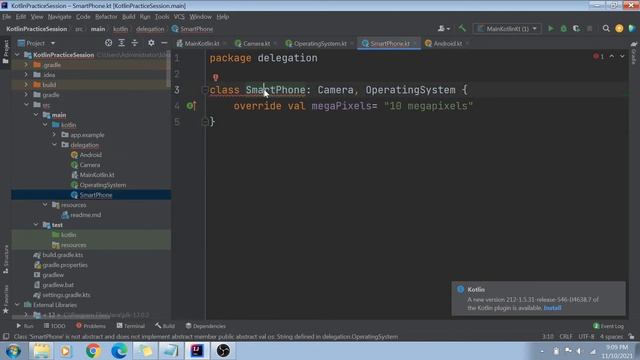This screenshot has width=640, height=360.
Task: Build project with hammer icon
Action: (x=462, y=28)
